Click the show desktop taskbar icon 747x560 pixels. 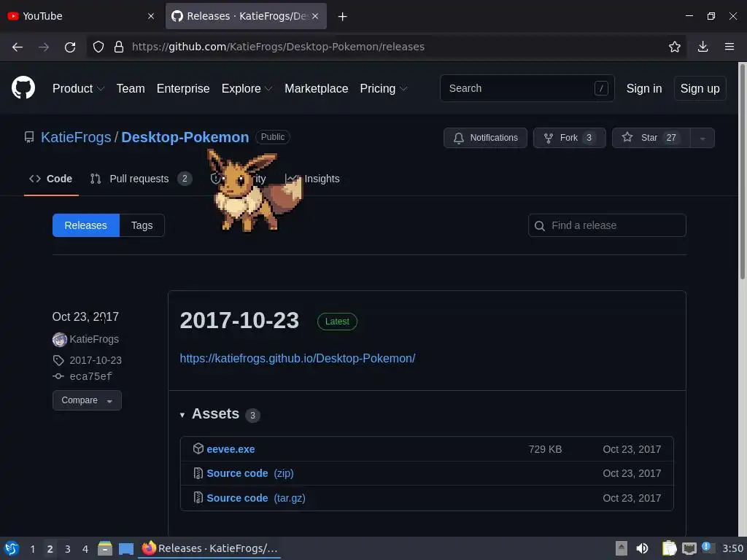pos(125,549)
